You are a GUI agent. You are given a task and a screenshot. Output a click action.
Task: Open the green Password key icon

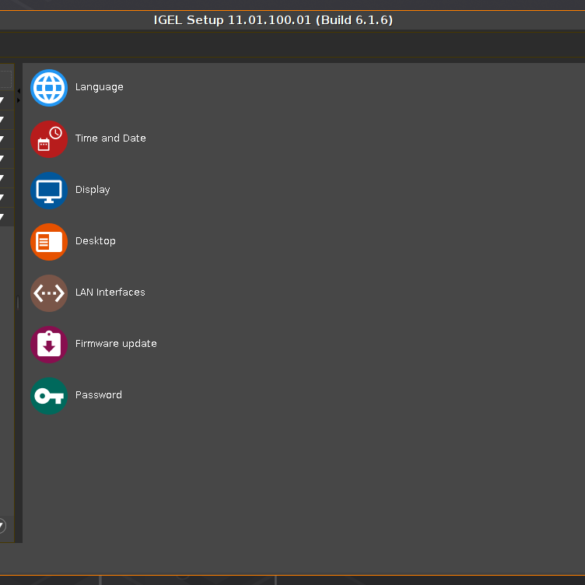pyautogui.click(x=49, y=396)
